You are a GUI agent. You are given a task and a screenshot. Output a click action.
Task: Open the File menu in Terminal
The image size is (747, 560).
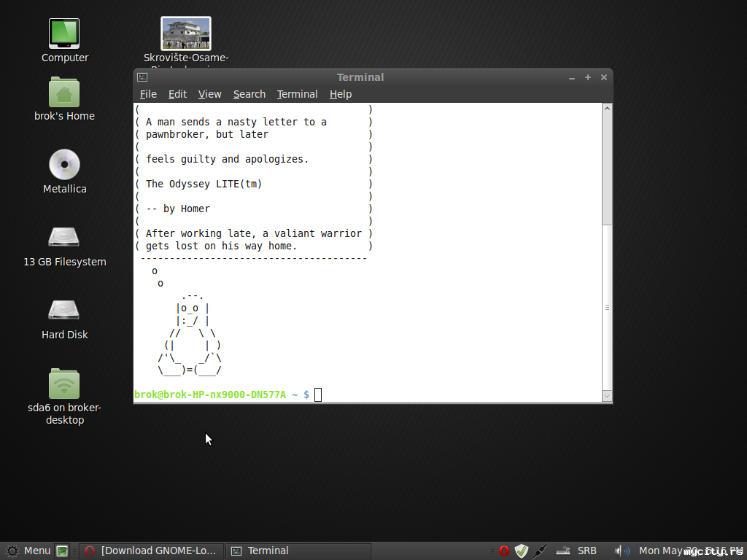click(148, 94)
